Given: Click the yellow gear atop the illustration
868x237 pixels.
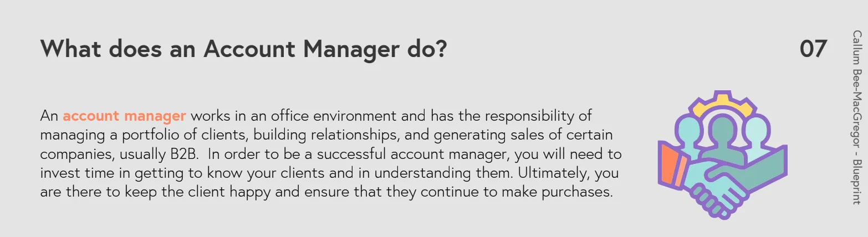Looking at the screenshot, I should pyautogui.click(x=723, y=101).
